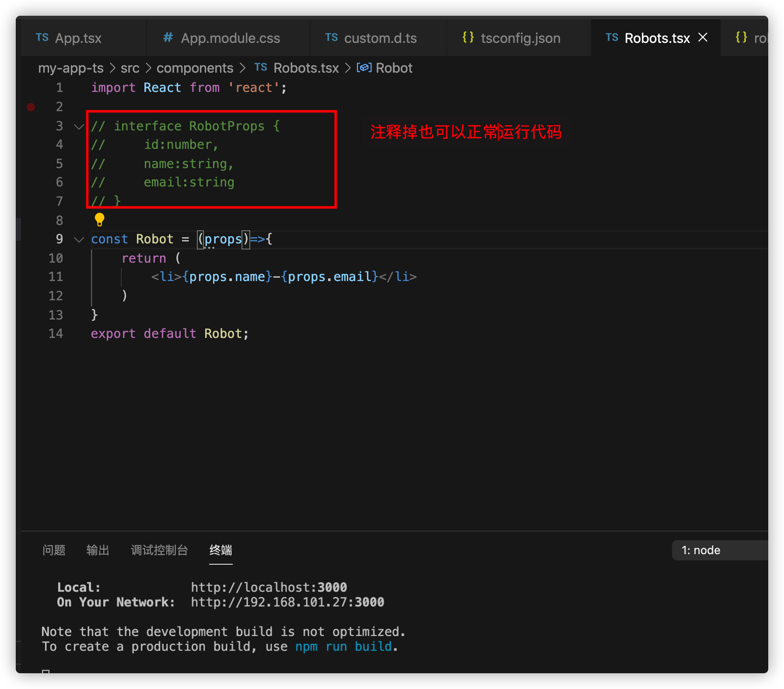Open the 问题 (Problems) panel tab
784x689 pixels.
tap(54, 550)
